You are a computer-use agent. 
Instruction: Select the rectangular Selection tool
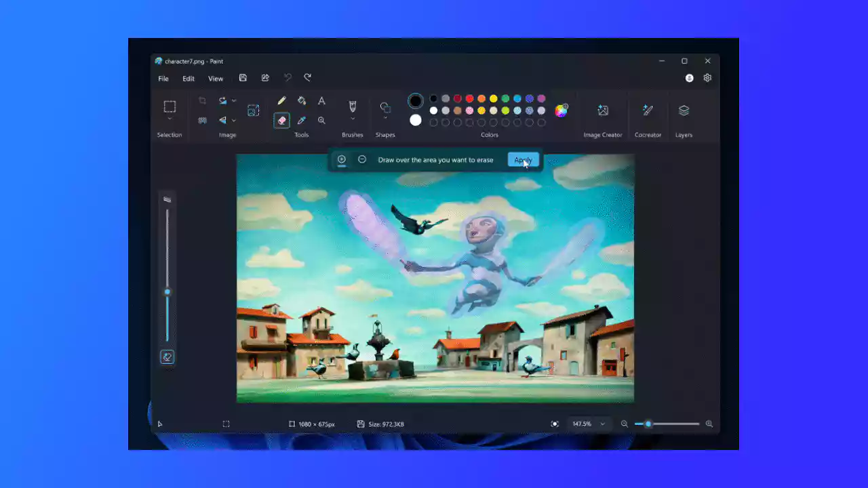tap(170, 106)
